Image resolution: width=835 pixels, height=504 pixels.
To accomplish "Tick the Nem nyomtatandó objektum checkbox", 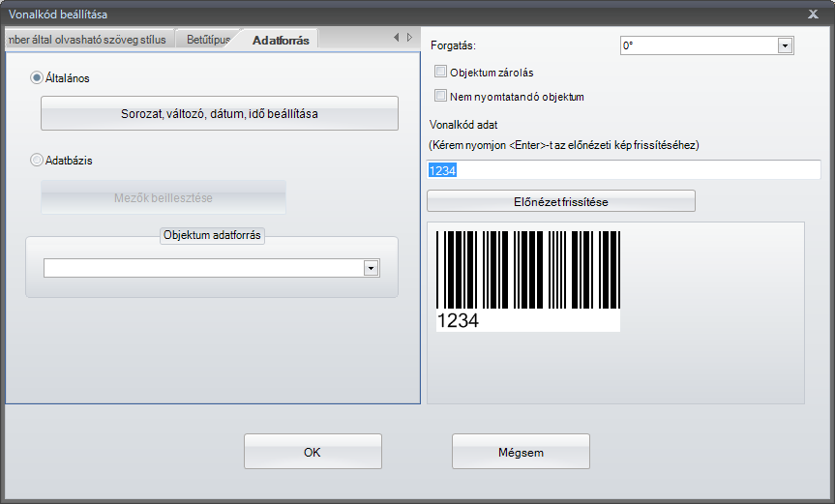I will [440, 96].
